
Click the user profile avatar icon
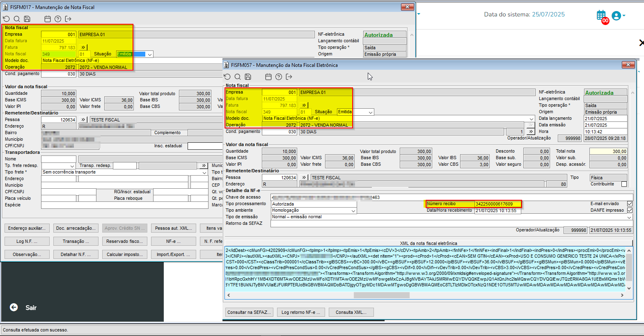pyautogui.click(x=616, y=16)
